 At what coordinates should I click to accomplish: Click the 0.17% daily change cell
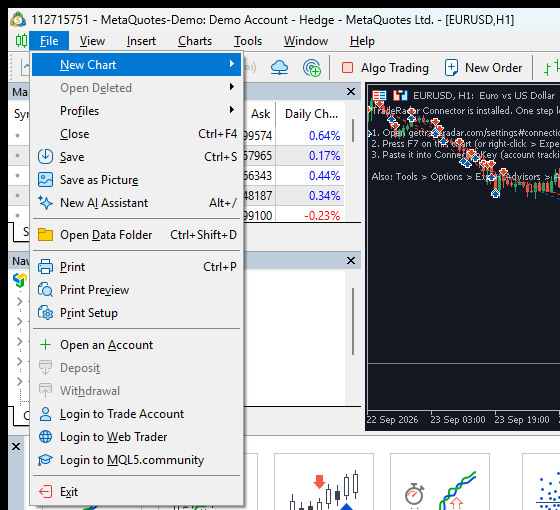coord(310,156)
